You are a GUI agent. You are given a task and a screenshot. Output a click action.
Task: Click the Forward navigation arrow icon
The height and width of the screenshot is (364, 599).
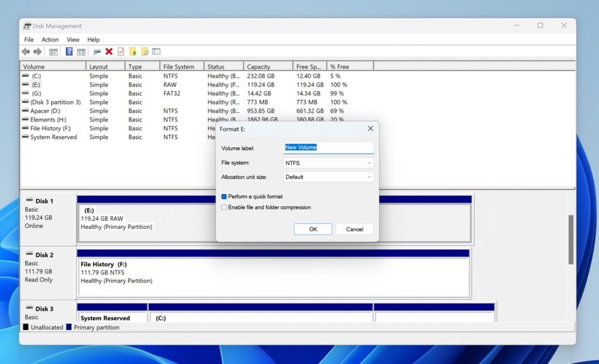coord(37,51)
